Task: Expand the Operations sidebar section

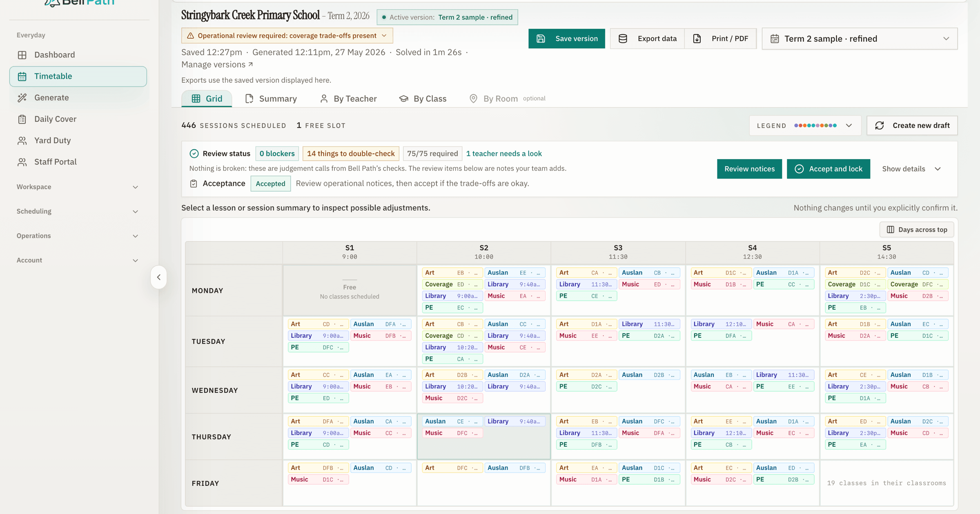Action: coord(78,236)
